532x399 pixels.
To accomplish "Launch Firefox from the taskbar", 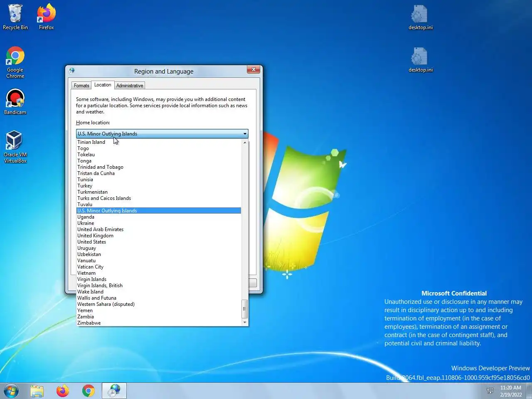I will (63, 391).
